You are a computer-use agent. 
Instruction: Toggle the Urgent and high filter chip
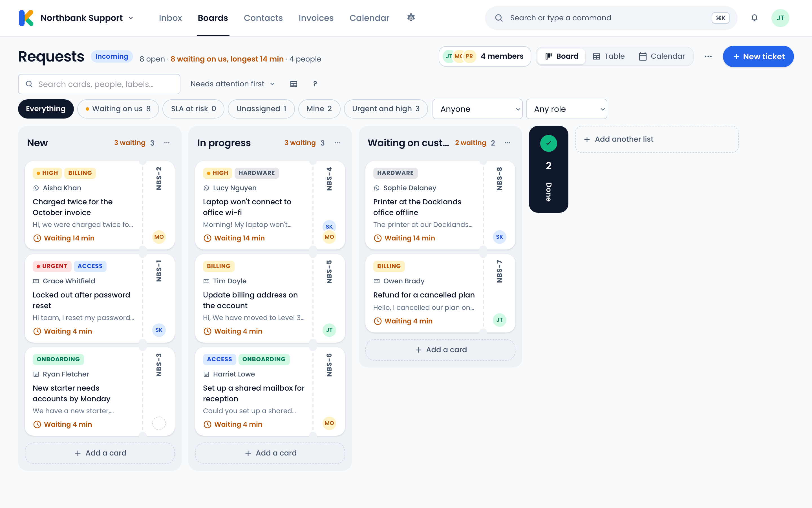[385, 109]
